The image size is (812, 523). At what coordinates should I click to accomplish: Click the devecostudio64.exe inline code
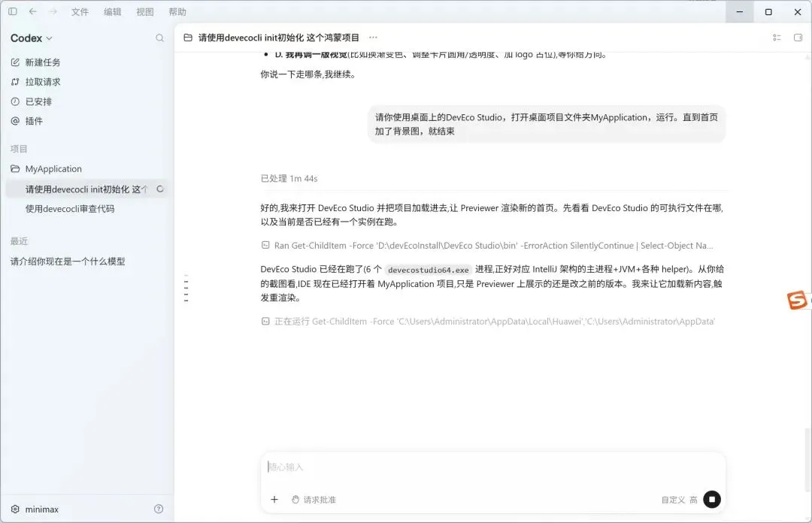[429, 270]
